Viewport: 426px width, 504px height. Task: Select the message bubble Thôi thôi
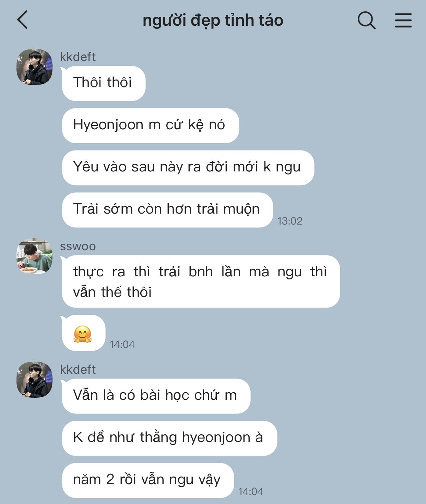pos(104,83)
